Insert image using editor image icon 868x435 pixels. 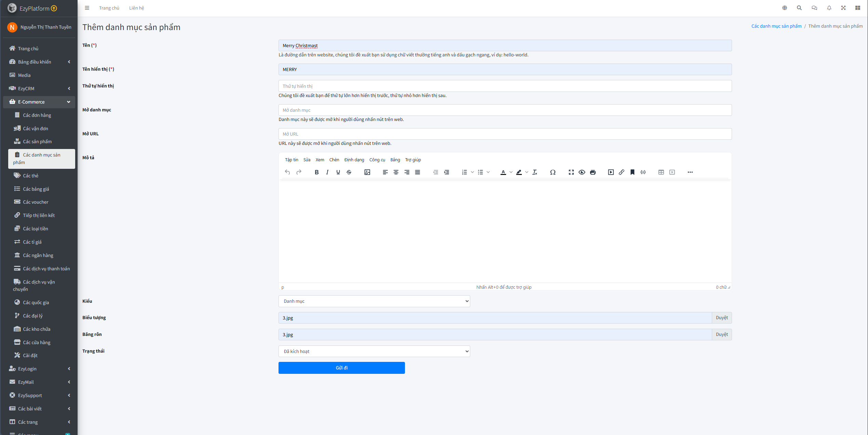click(x=367, y=172)
